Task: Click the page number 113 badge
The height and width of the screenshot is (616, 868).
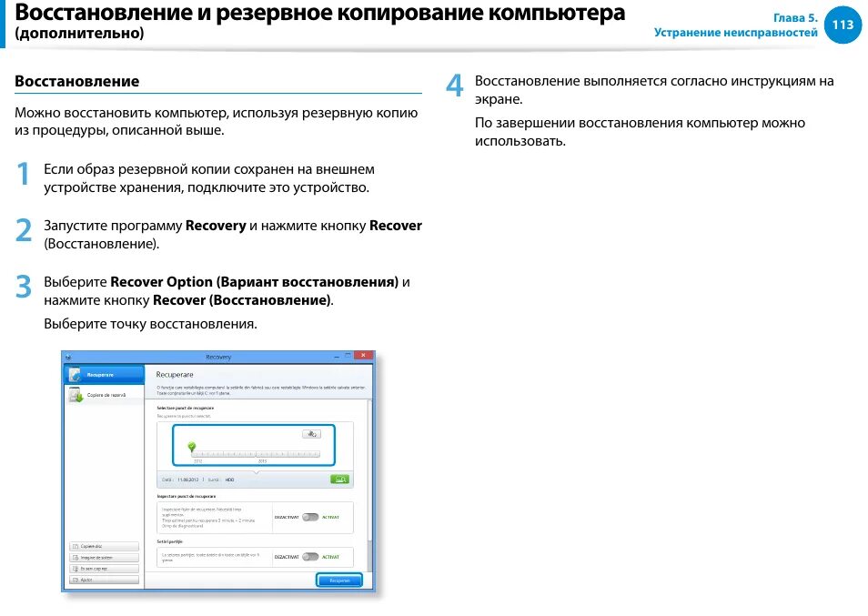Action: coord(843,25)
